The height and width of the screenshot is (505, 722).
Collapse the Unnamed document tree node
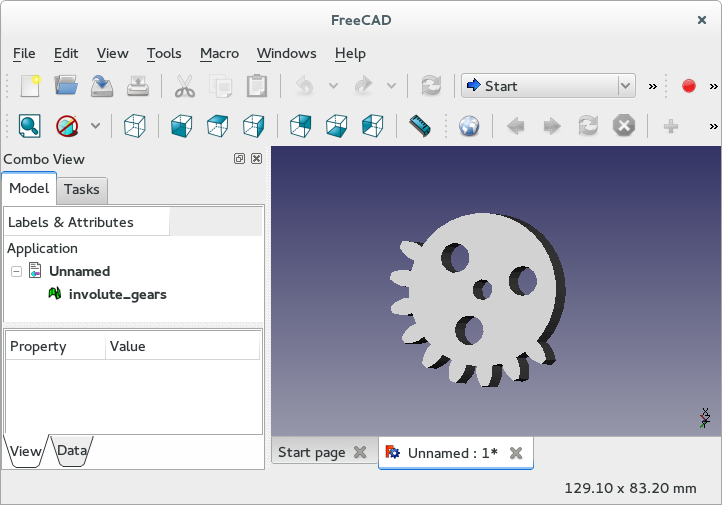click(16, 271)
